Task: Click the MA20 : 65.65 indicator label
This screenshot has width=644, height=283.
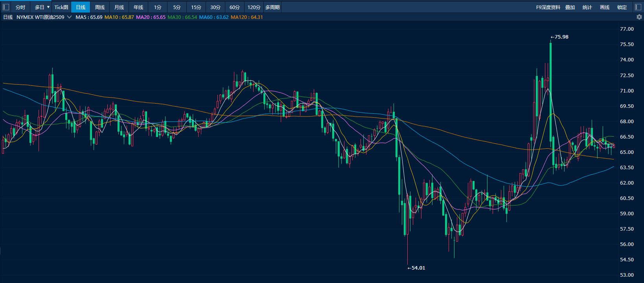Action: click(x=151, y=17)
